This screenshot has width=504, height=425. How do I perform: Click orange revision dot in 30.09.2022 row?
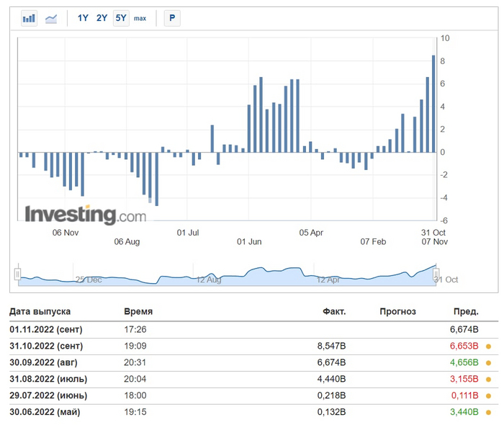tap(490, 362)
